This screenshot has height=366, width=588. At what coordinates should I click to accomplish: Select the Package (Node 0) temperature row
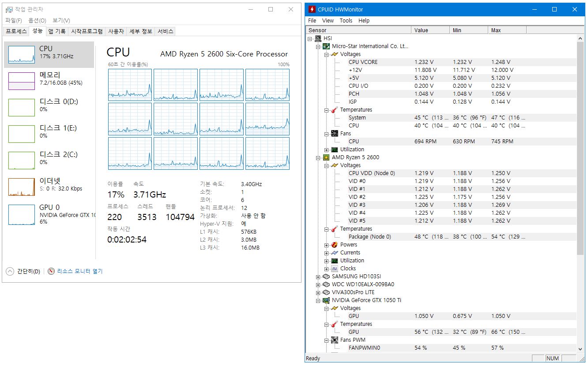441,237
